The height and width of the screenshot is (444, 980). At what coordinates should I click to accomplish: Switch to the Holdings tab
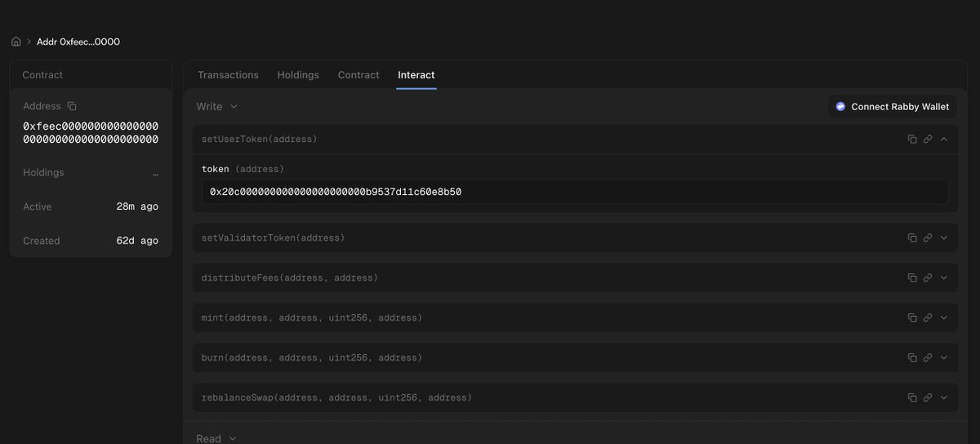[x=298, y=75]
